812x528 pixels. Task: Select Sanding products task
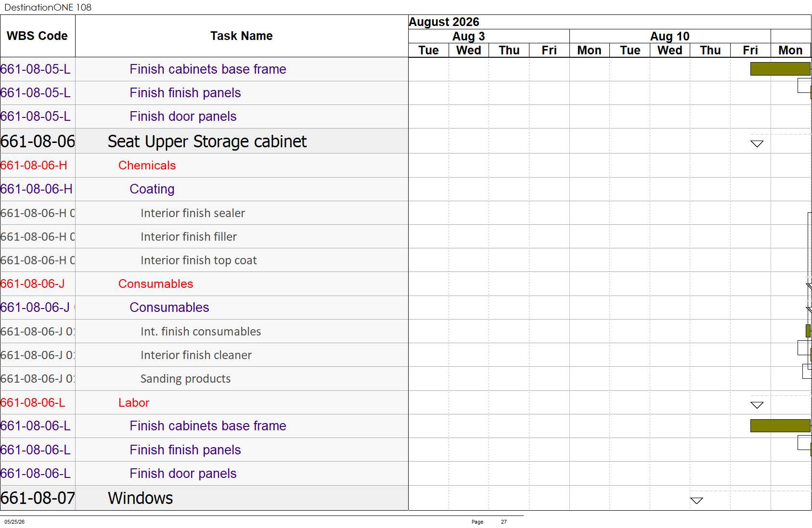(x=185, y=379)
